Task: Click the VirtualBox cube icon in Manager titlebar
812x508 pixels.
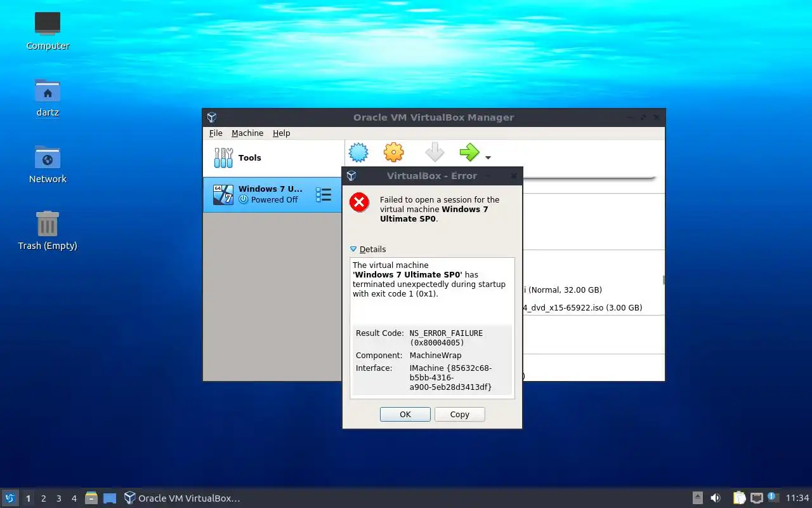Action: point(212,117)
